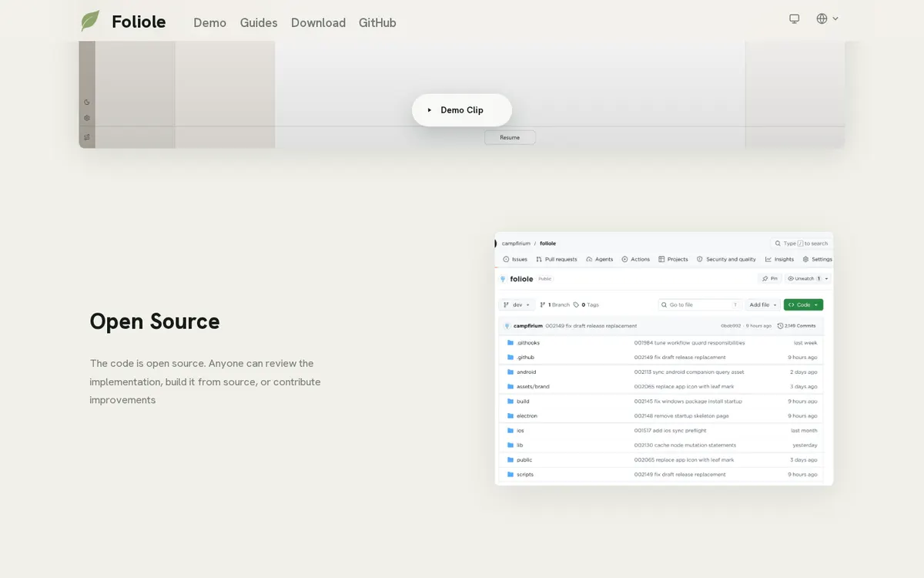The image size is (924, 578).
Task: Click the 'last month' timestamp
Action: 805,431
